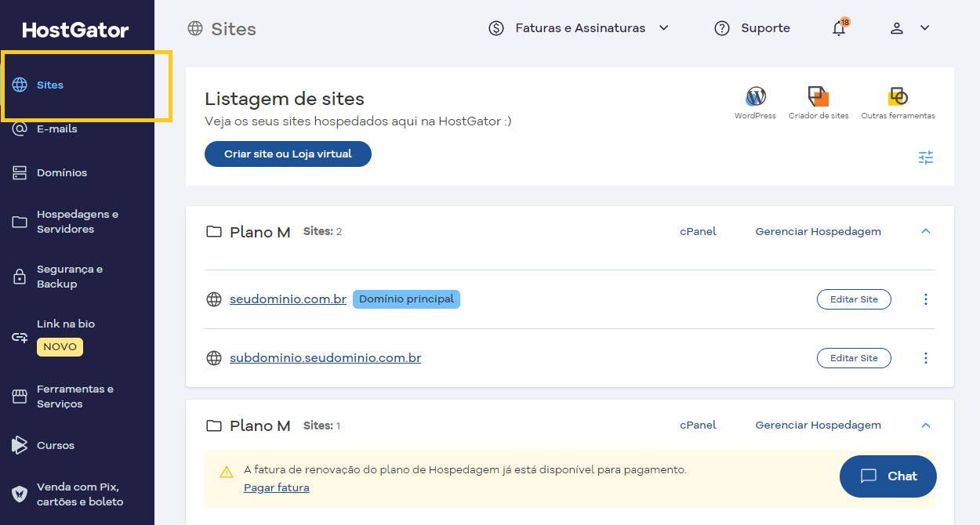The height and width of the screenshot is (525, 980).
Task: Open the site list filter settings
Action: (x=926, y=157)
